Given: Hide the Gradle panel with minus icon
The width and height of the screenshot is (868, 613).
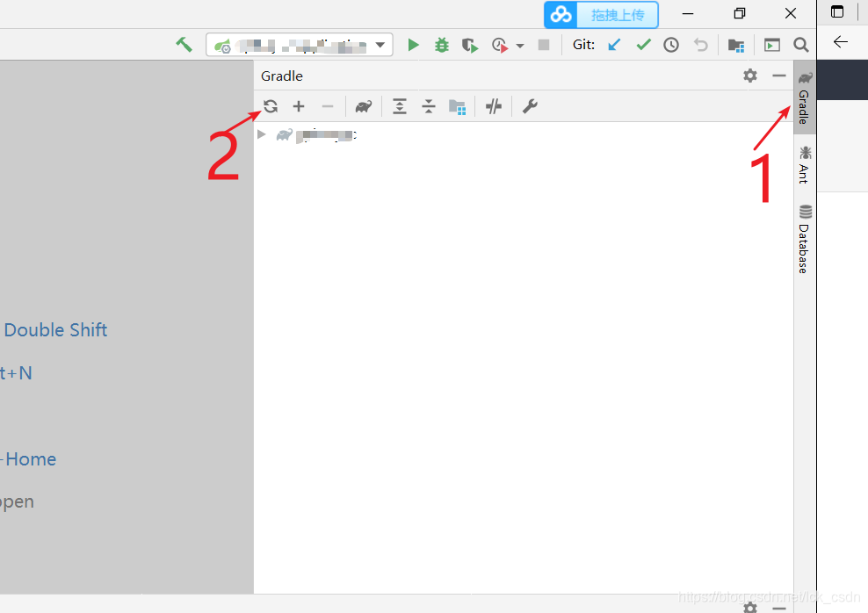Looking at the screenshot, I should click(x=779, y=76).
